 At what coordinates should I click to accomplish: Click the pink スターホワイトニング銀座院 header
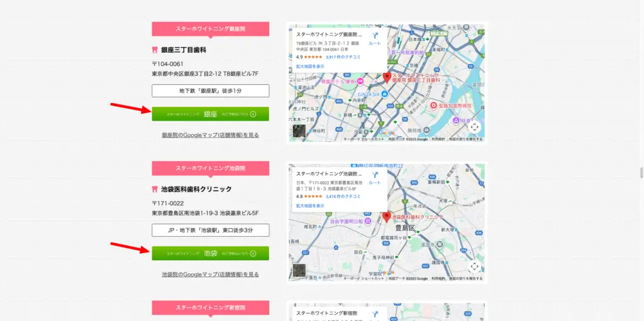(x=210, y=29)
